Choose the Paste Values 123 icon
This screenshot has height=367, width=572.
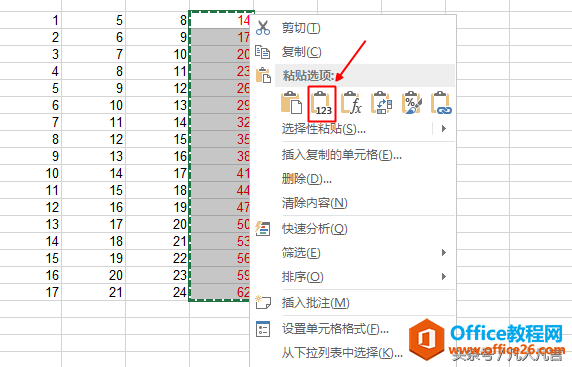[322, 104]
